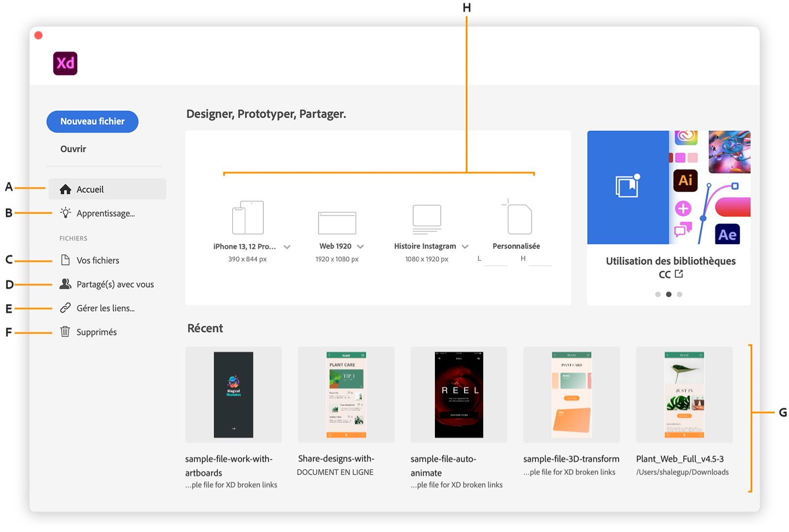The width and height of the screenshot is (789, 532).
Task: Select the Web 1920 browser artboard icon
Action: click(337, 223)
